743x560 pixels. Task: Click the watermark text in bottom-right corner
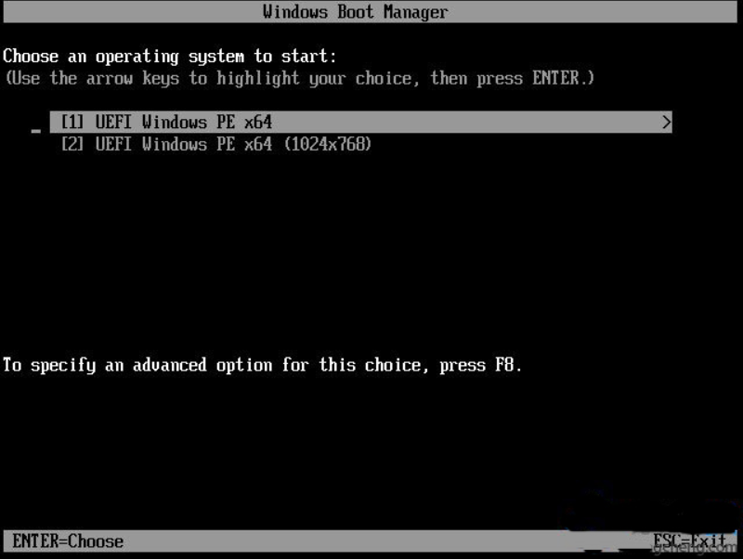[696, 549]
